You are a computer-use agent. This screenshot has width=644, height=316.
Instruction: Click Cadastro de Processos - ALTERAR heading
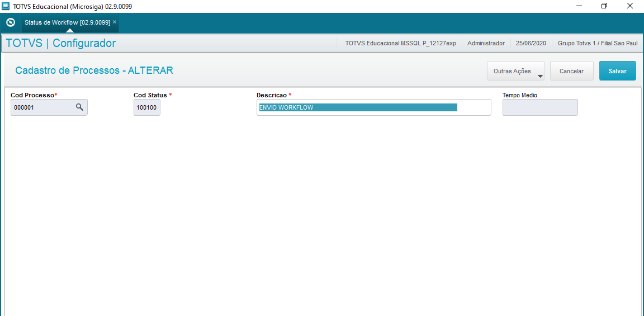(94, 70)
